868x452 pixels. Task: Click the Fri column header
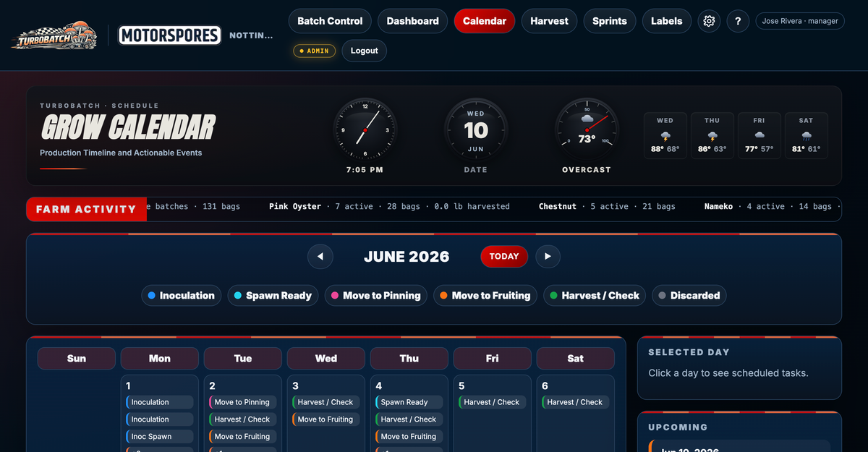pos(493,358)
